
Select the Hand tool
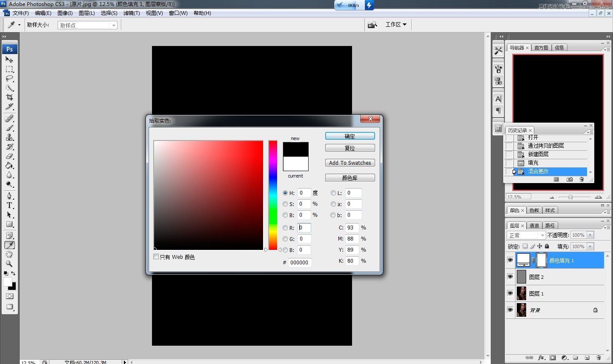(9, 254)
